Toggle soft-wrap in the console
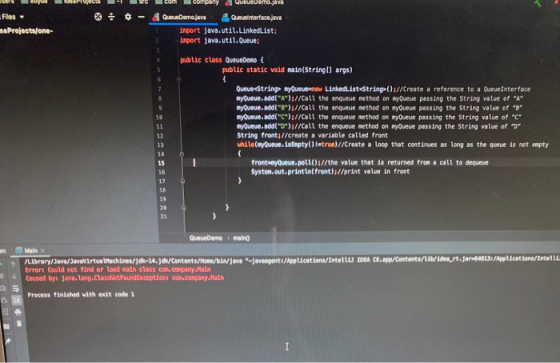This screenshot has height=363, width=560. click(x=15, y=288)
